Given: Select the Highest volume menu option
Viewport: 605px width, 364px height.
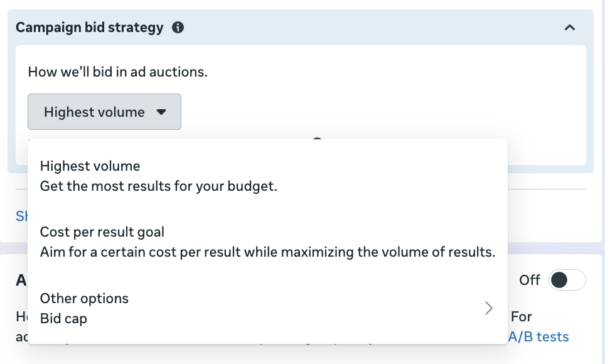Looking at the screenshot, I should point(90,166).
